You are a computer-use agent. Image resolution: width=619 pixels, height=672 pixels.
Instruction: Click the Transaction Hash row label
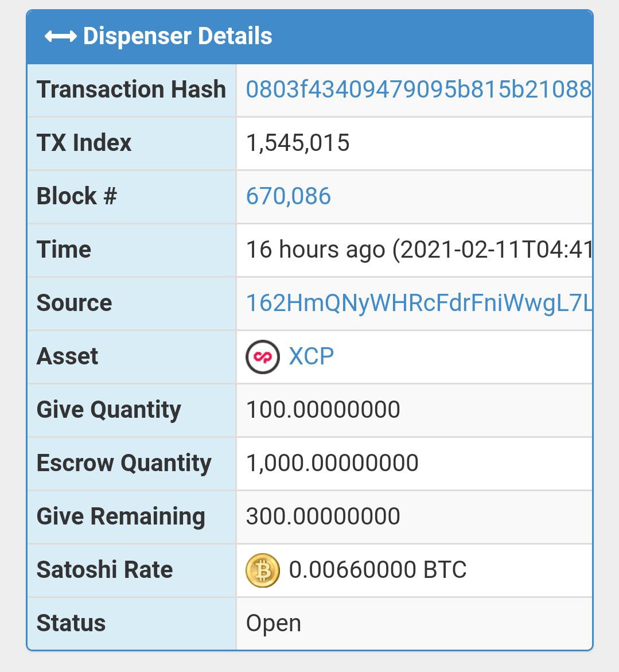tap(131, 89)
